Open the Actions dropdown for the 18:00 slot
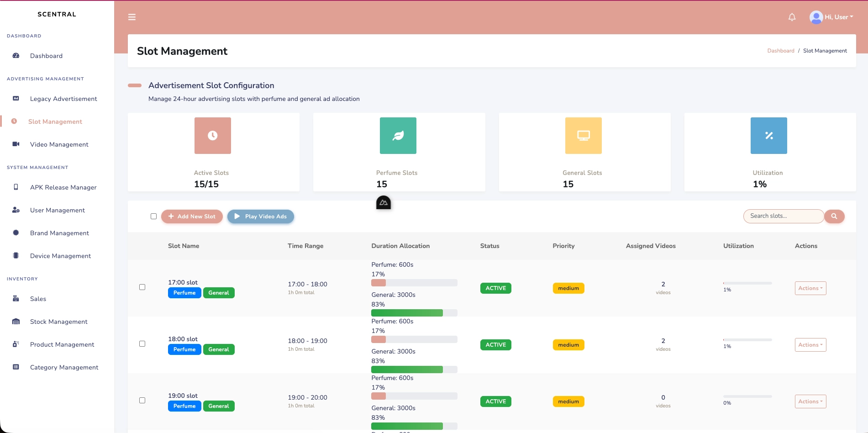The image size is (868, 433). tap(810, 345)
